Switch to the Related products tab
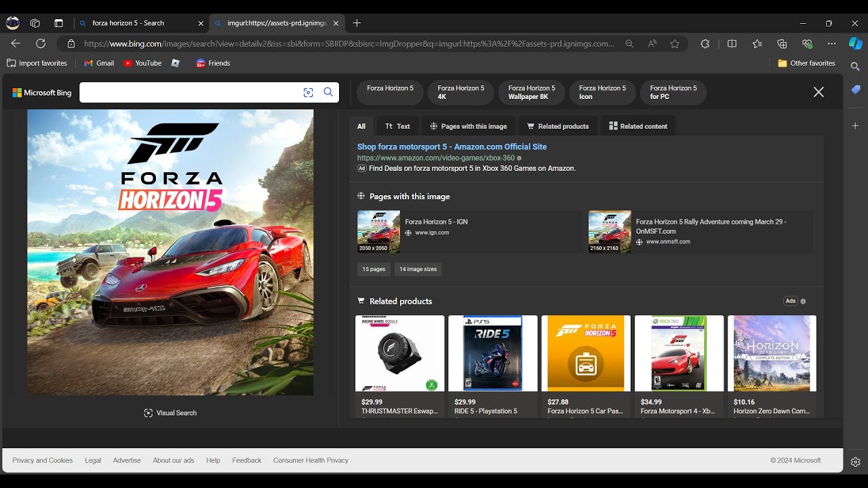The width and height of the screenshot is (868, 488). pos(557,126)
